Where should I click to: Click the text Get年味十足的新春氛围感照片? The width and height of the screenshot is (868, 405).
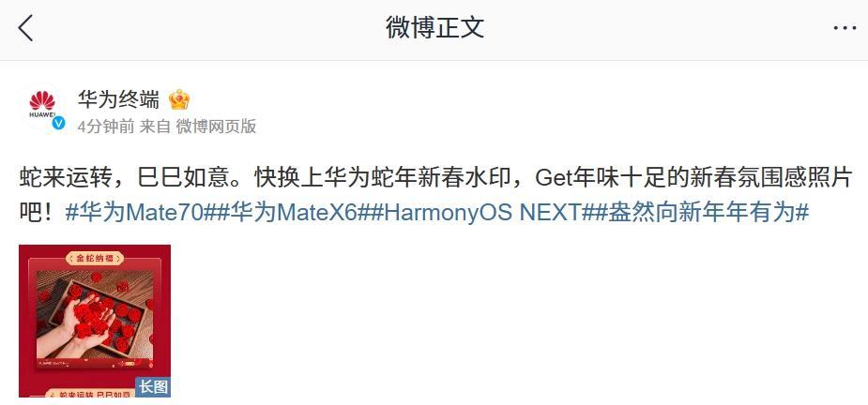pos(693,178)
